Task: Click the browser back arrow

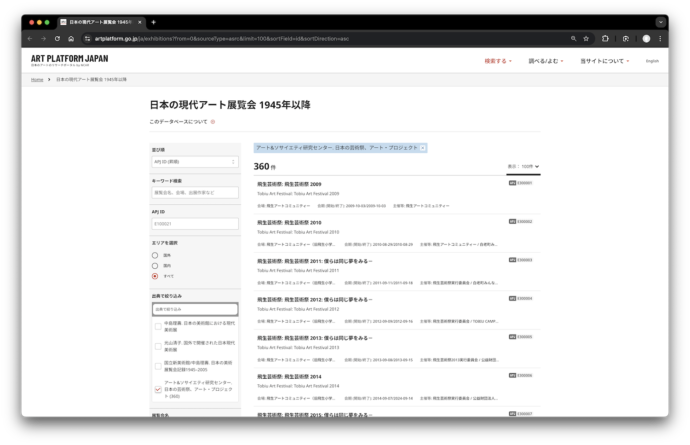Action: tap(29, 38)
